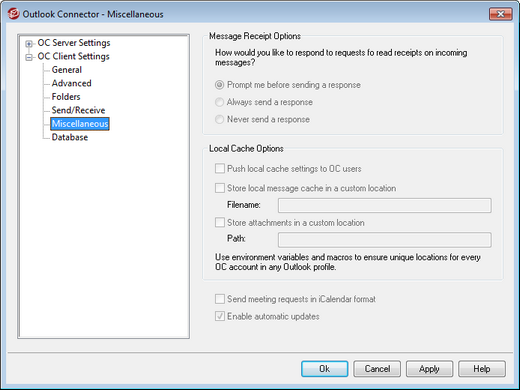
Task: Open the Database settings page
Action: pyautogui.click(x=70, y=137)
